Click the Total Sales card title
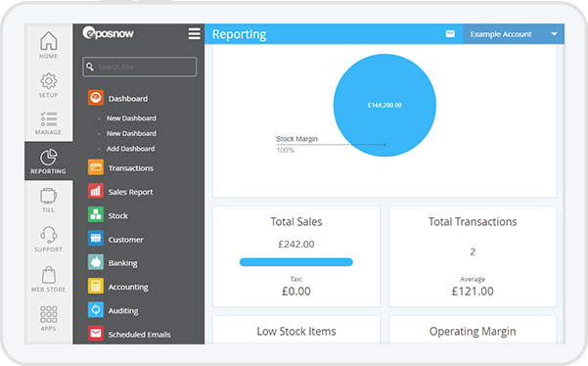This screenshot has width=588, height=366. 296,221
